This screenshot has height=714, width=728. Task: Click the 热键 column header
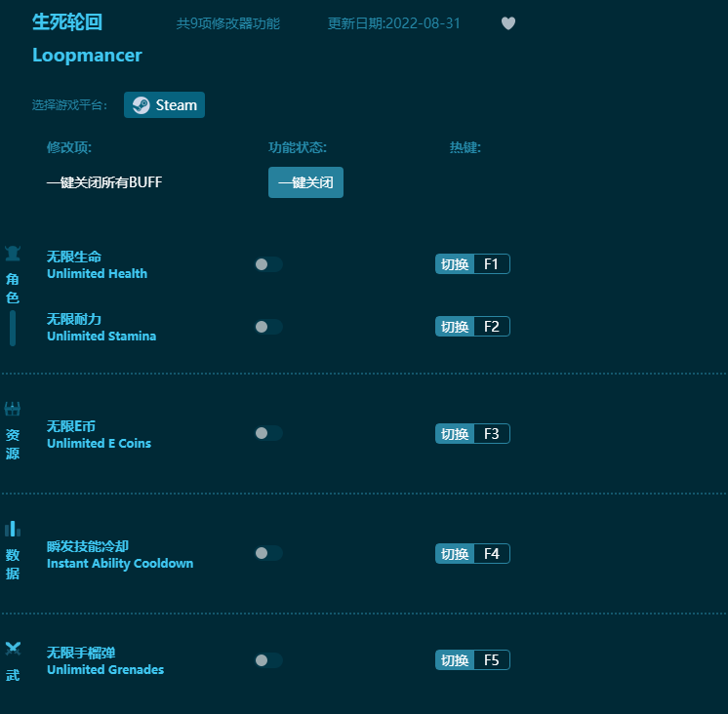465,147
